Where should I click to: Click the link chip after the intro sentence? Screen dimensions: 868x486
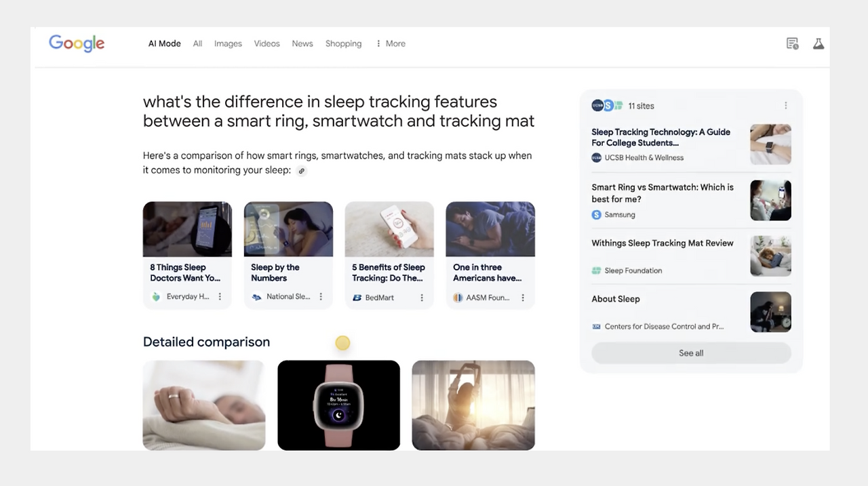pyautogui.click(x=302, y=171)
